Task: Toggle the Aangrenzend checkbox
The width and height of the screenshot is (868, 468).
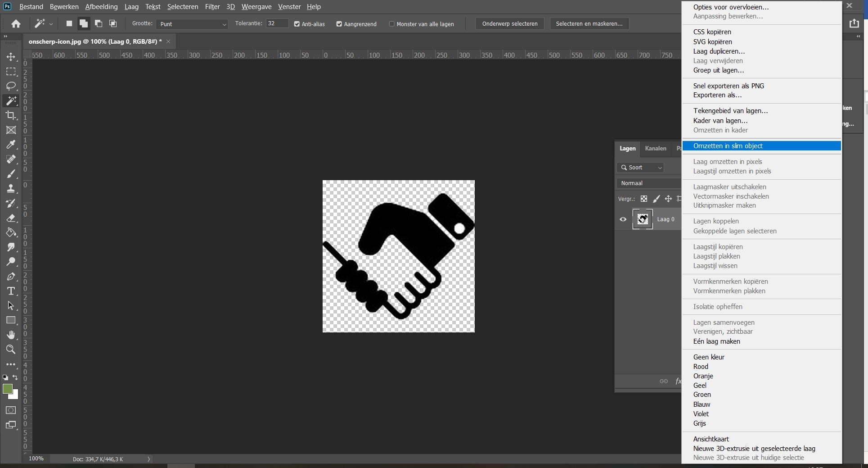Action: [x=339, y=24]
